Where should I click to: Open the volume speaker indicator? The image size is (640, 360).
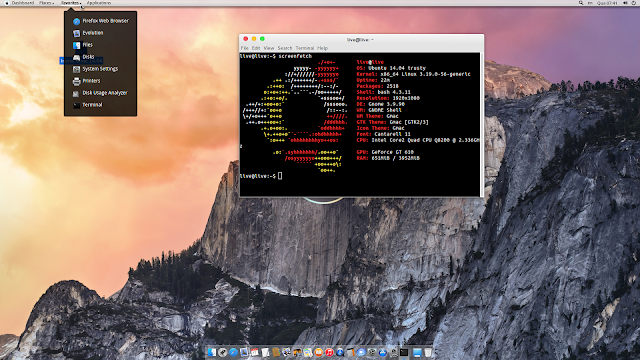(x=625, y=3)
